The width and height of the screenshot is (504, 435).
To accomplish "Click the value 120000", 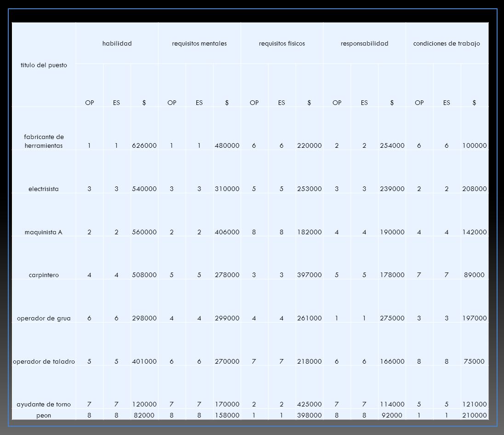I will [144, 404].
